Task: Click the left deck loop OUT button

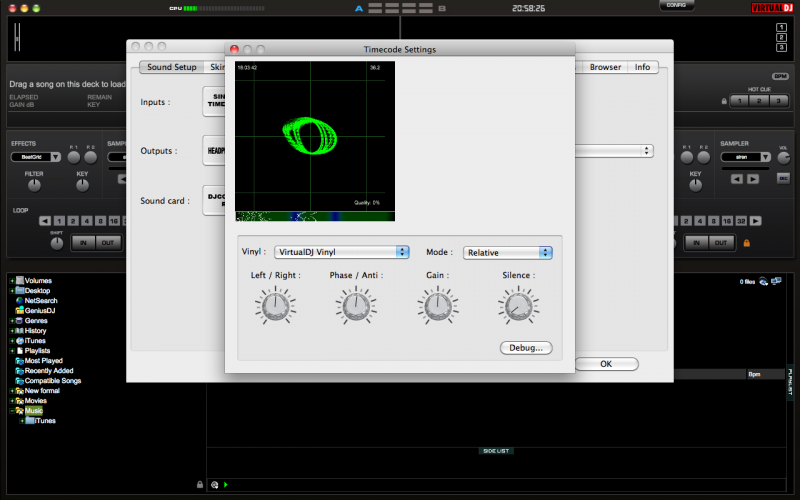Action: click(108, 243)
